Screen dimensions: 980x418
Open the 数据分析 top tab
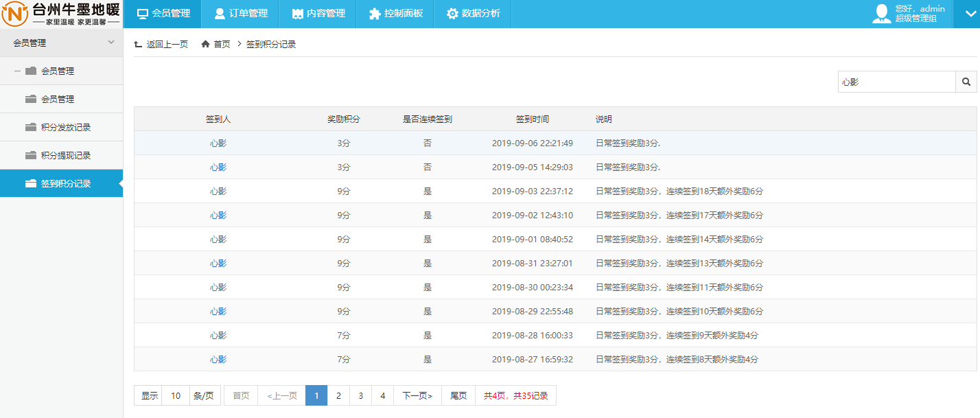472,14
